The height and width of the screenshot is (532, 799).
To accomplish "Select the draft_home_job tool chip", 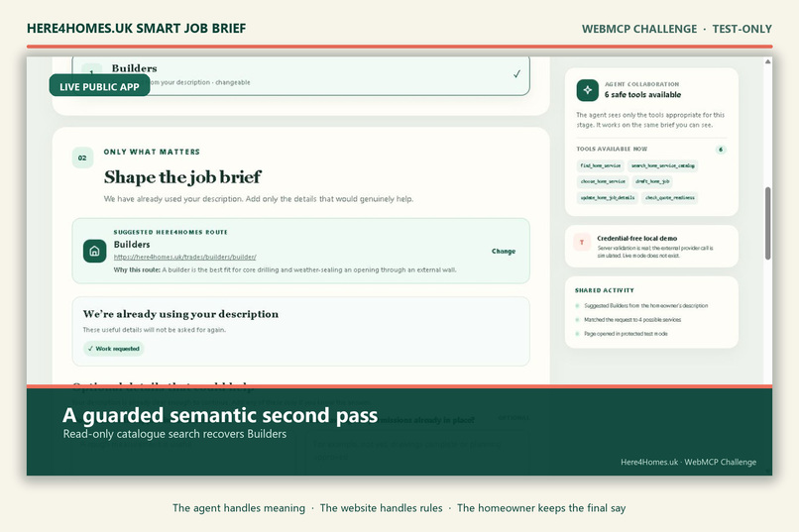I will click(652, 181).
